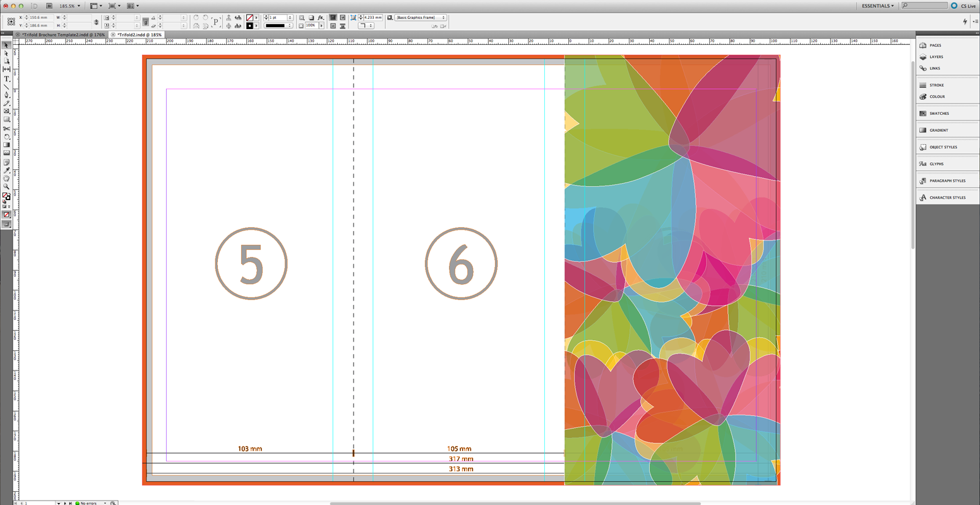This screenshot has height=505, width=980.
Task: Toggle constrain proportions for width and height
Action: tap(96, 21)
